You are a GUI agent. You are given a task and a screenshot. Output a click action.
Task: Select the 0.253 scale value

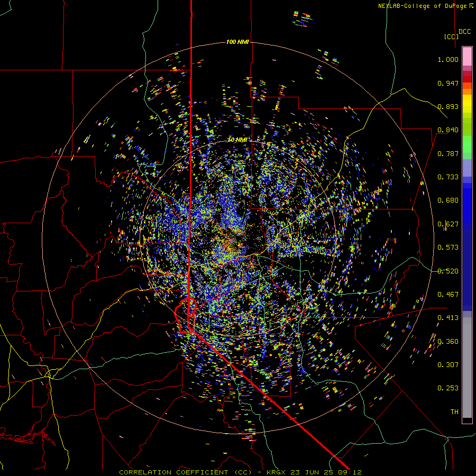pyautogui.click(x=448, y=388)
